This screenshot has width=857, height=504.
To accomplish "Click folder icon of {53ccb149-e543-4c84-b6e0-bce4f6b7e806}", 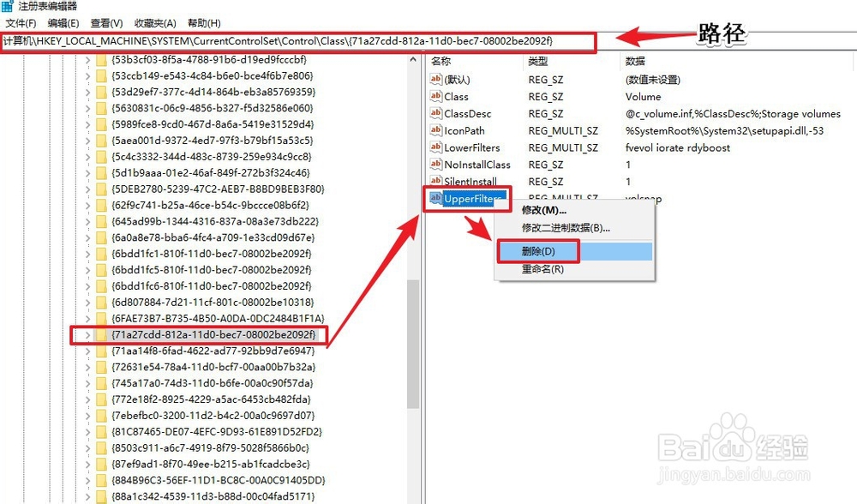I will click(101, 76).
